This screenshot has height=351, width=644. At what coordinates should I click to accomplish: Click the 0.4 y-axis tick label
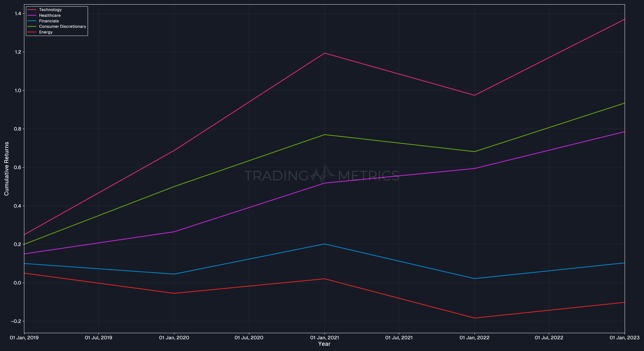(x=17, y=206)
